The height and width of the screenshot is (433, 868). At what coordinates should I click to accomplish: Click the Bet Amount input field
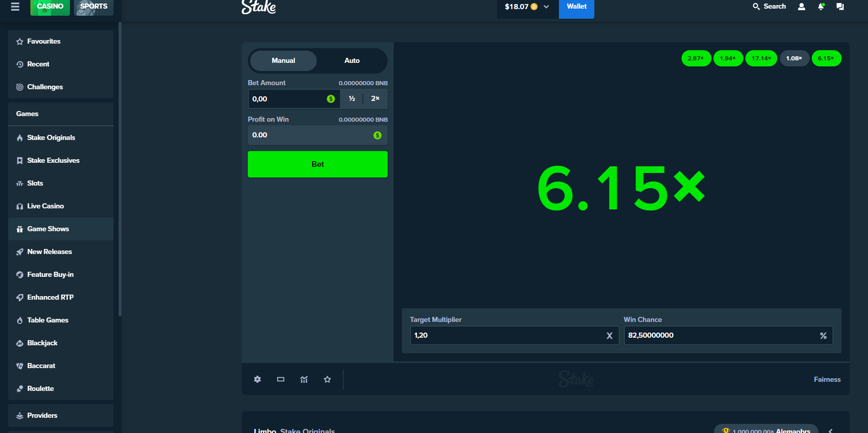pyautogui.click(x=294, y=99)
